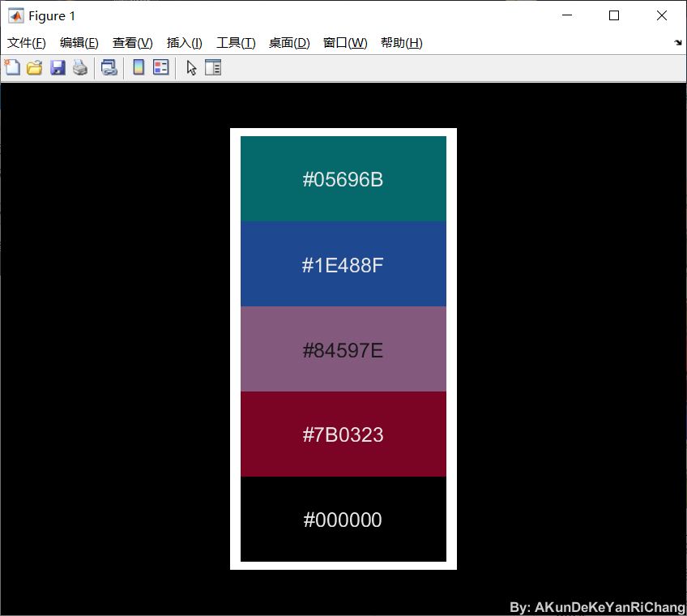The width and height of the screenshot is (687, 616).
Task: Click the dock figure arrow at the menu bar's right
Action: click(678, 42)
